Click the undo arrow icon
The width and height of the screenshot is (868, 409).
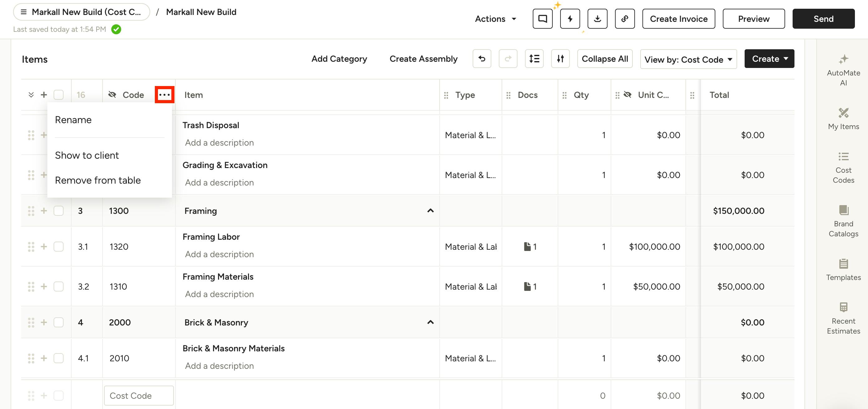pyautogui.click(x=481, y=59)
